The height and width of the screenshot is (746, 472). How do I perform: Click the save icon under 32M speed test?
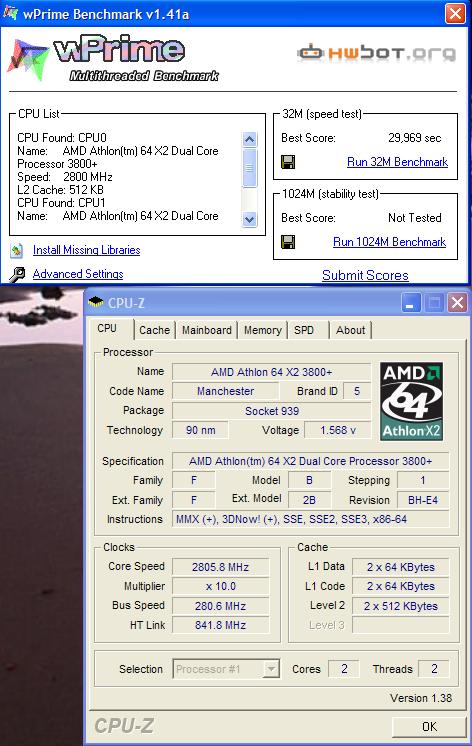(x=288, y=162)
